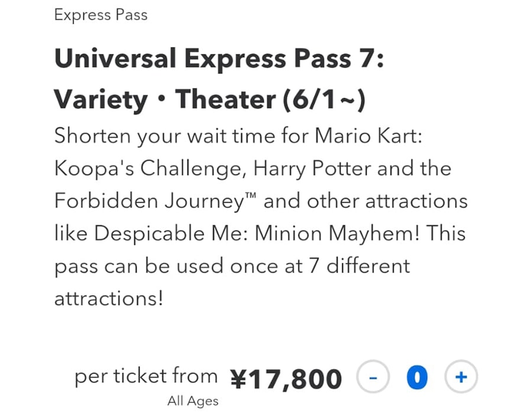532x413 pixels.
Task: Click the circled plus control next to the quantity
Action: (x=460, y=376)
